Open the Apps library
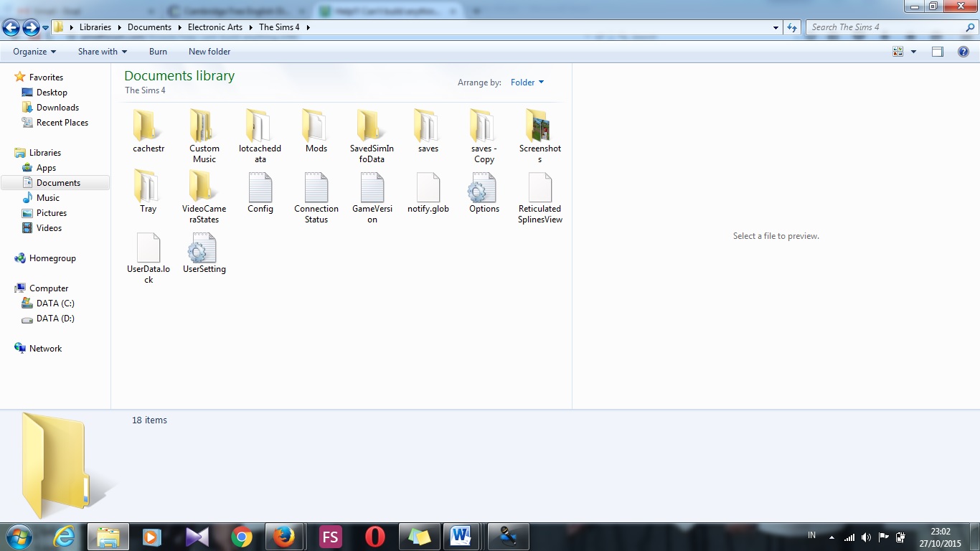 click(46, 168)
